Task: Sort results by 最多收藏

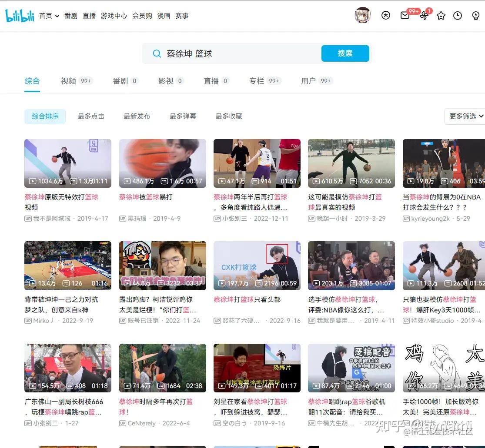Action: click(229, 116)
